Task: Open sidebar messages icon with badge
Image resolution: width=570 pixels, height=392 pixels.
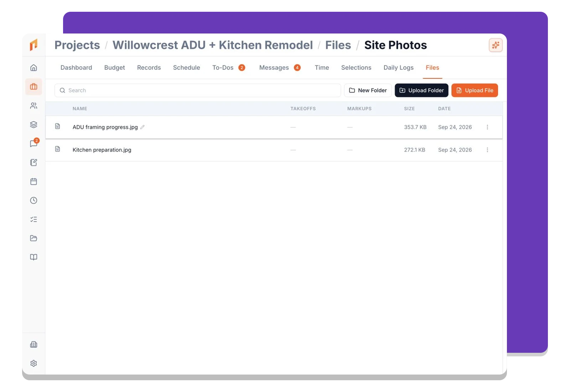Action: (x=34, y=143)
